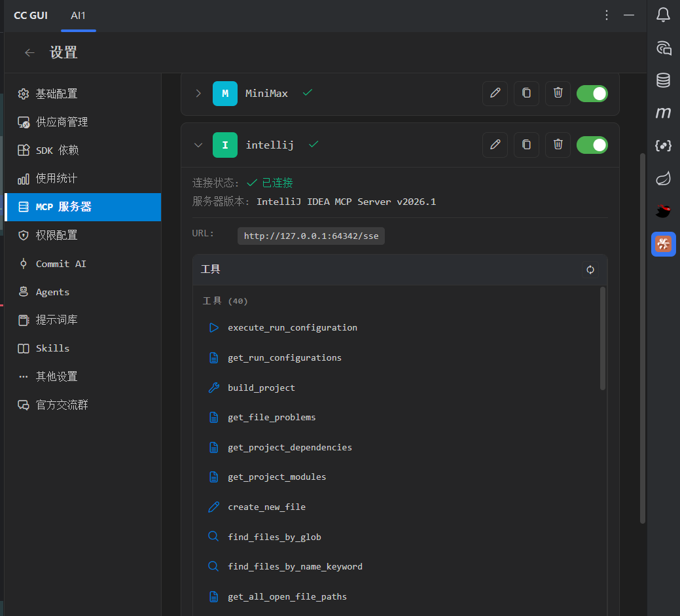This screenshot has height=616, width=680.
Task: Turn off the intellij server toggle
Action: (x=592, y=145)
